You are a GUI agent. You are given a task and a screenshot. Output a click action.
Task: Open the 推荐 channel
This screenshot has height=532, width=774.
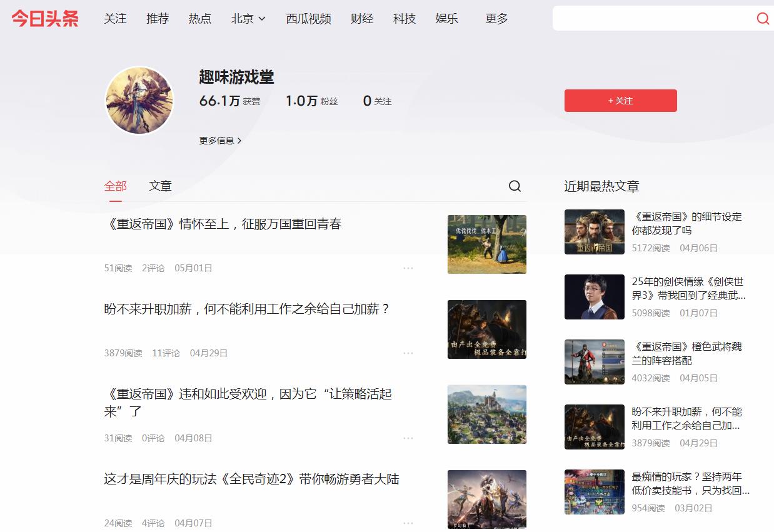point(158,19)
